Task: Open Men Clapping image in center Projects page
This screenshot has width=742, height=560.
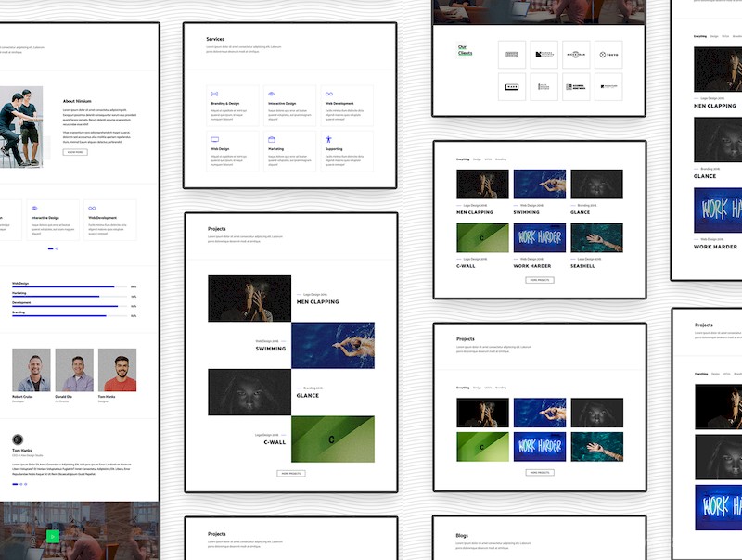Action: click(x=249, y=299)
